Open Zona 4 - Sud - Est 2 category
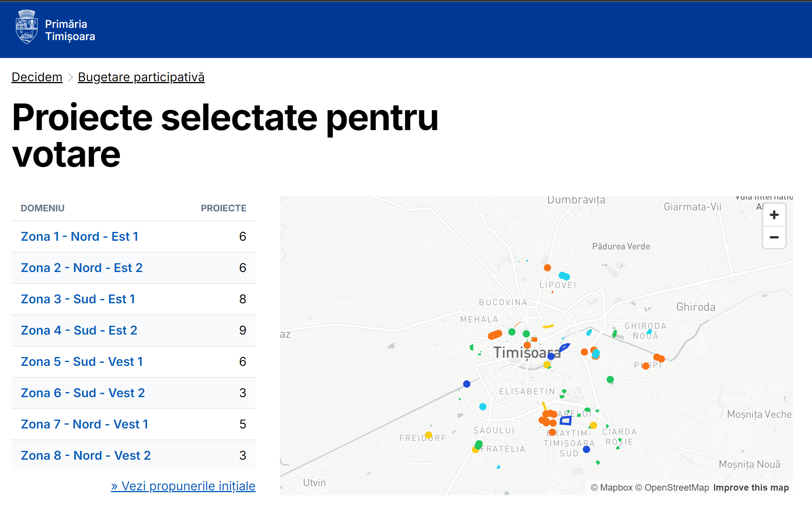The height and width of the screenshot is (520, 812). click(x=79, y=330)
